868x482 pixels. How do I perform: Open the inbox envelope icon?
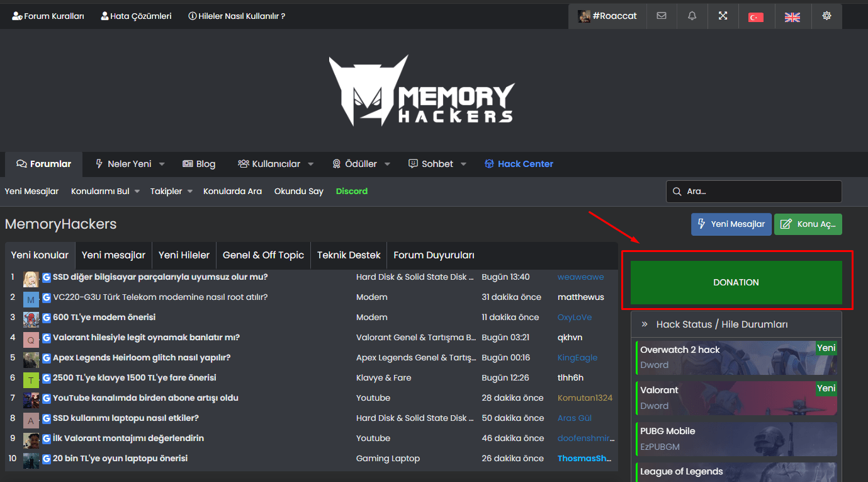pos(662,16)
